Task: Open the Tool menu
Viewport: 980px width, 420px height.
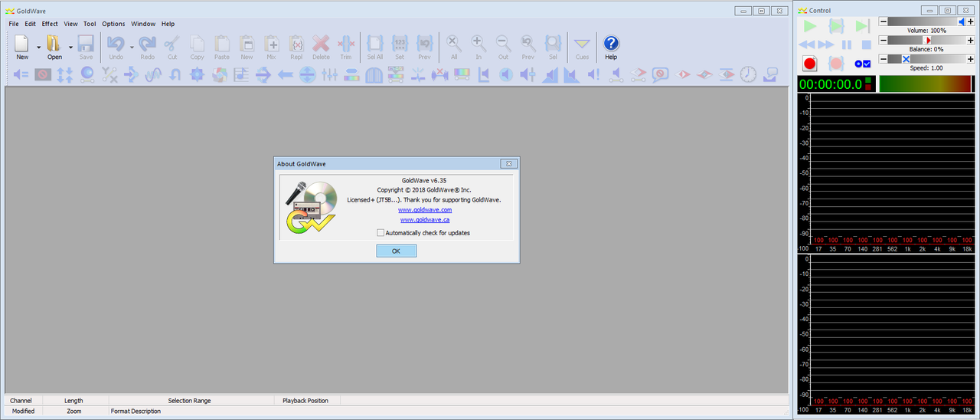Action: [90, 24]
